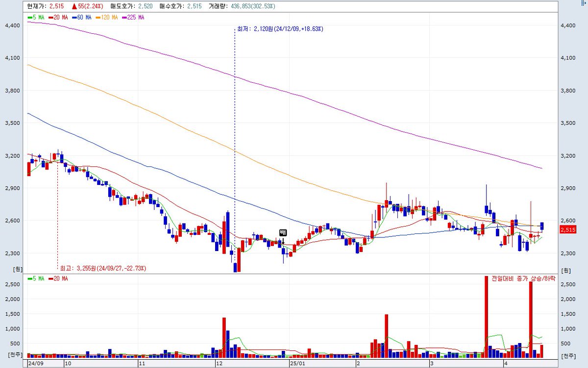This screenshot has height=368, width=588.
Task: Select the month 11 label on timeline
Action: (x=141, y=364)
